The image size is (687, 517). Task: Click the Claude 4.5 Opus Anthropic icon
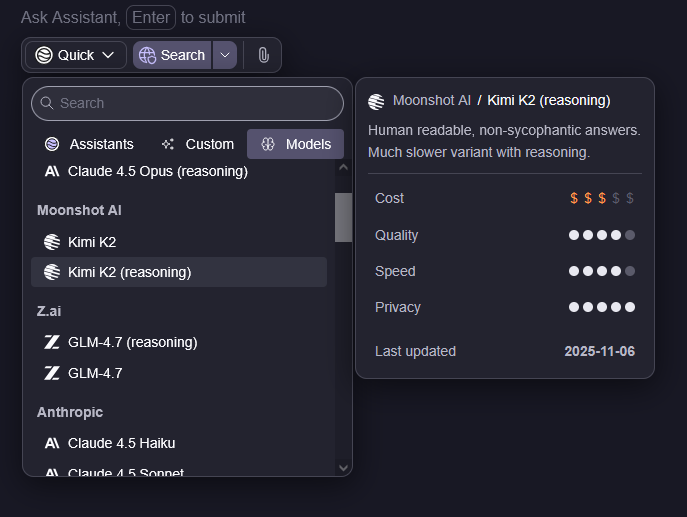click(52, 171)
